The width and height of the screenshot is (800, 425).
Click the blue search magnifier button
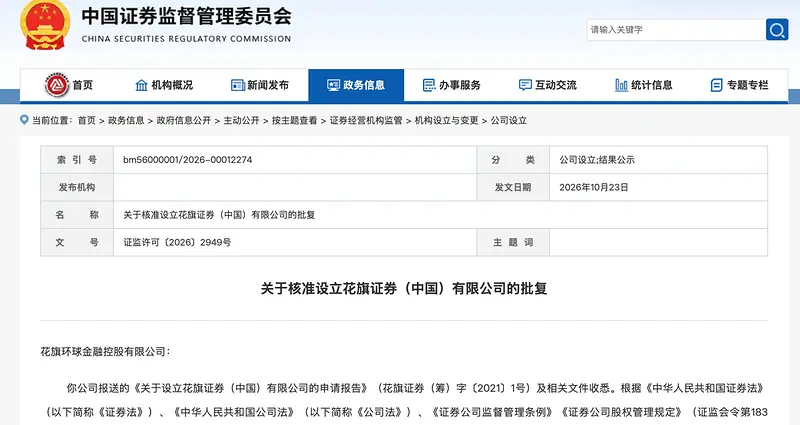[777, 30]
